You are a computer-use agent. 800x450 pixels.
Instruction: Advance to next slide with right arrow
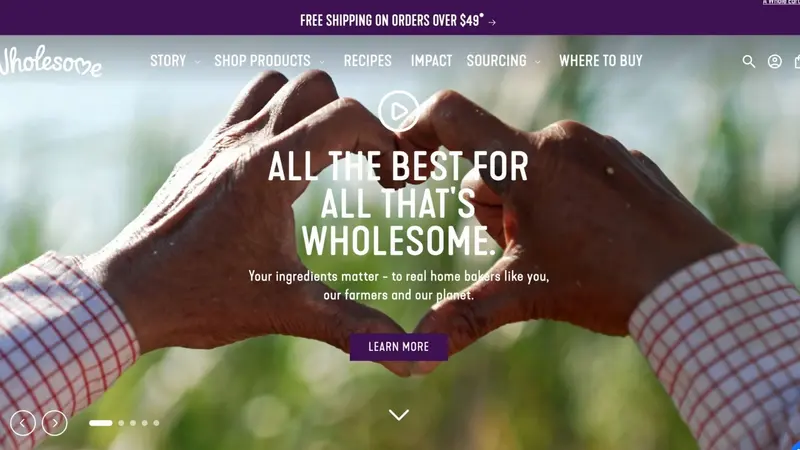(55, 423)
